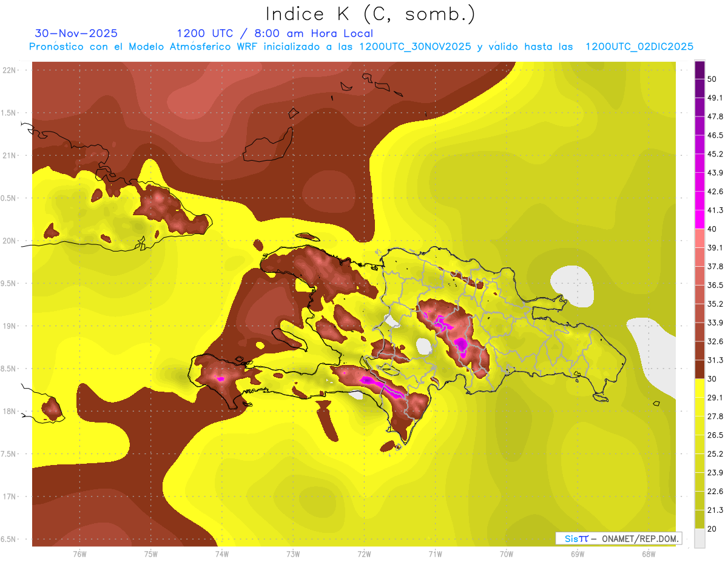Screen dimensions: 728x562
Task: Click the "27.8" colorbar label
Action: (715, 416)
